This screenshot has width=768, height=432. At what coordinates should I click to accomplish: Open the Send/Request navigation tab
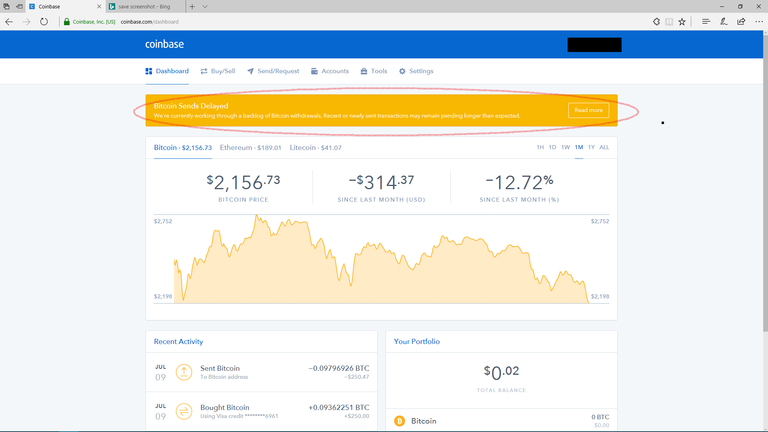click(273, 71)
